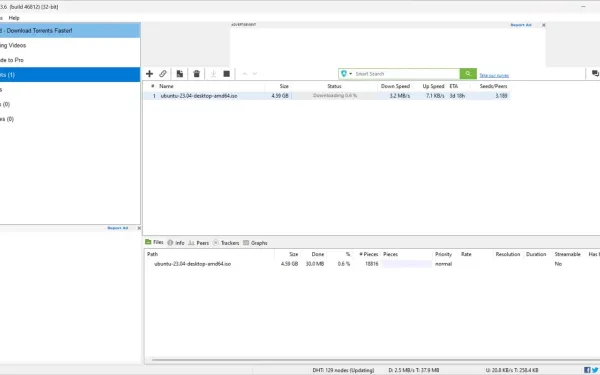Sort torrents by the # column
Screen dimensions: 600x375
153,86
